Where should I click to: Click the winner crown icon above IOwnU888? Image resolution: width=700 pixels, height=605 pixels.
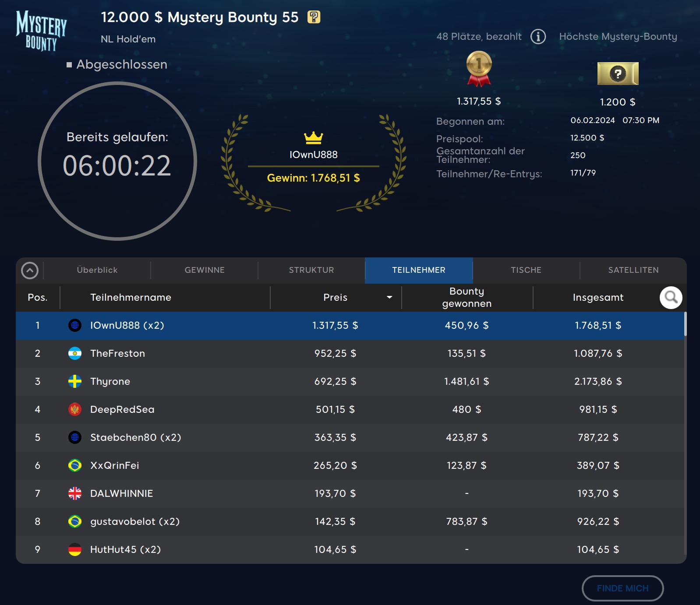coord(313,137)
